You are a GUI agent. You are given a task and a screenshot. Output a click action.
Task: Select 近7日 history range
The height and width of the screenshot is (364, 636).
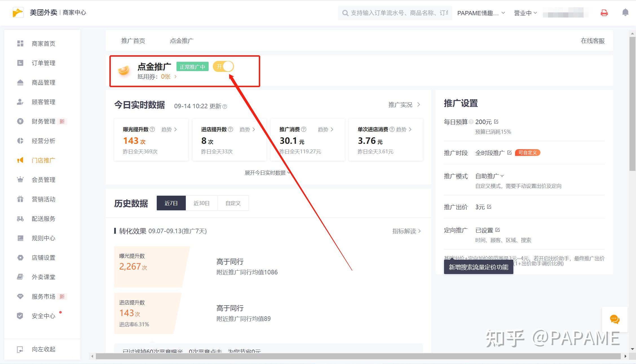pyautogui.click(x=171, y=203)
